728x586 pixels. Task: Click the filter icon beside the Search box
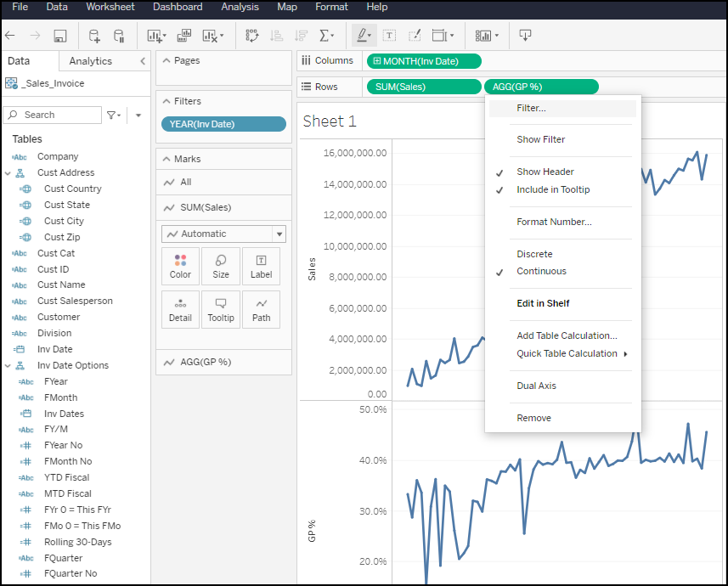(112, 115)
